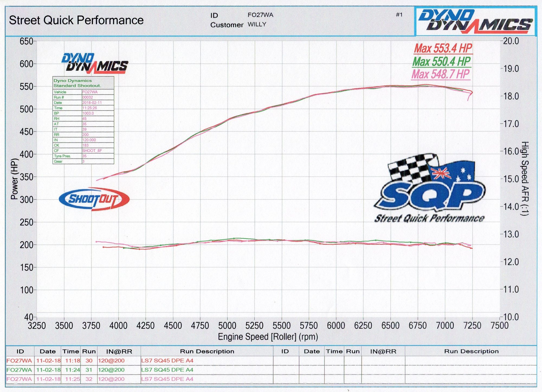Click the Street Quick Performance title

click(x=76, y=20)
